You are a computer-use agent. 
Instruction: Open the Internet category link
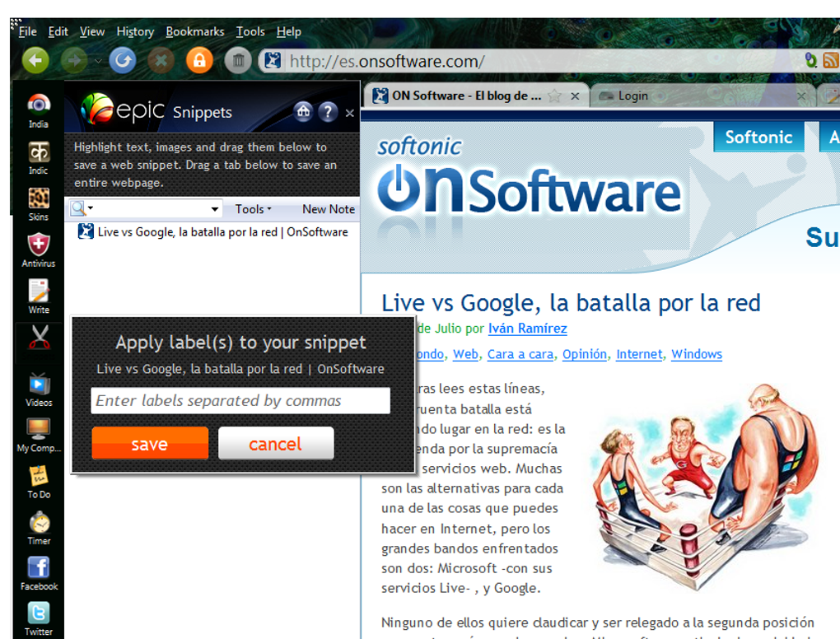(x=639, y=354)
